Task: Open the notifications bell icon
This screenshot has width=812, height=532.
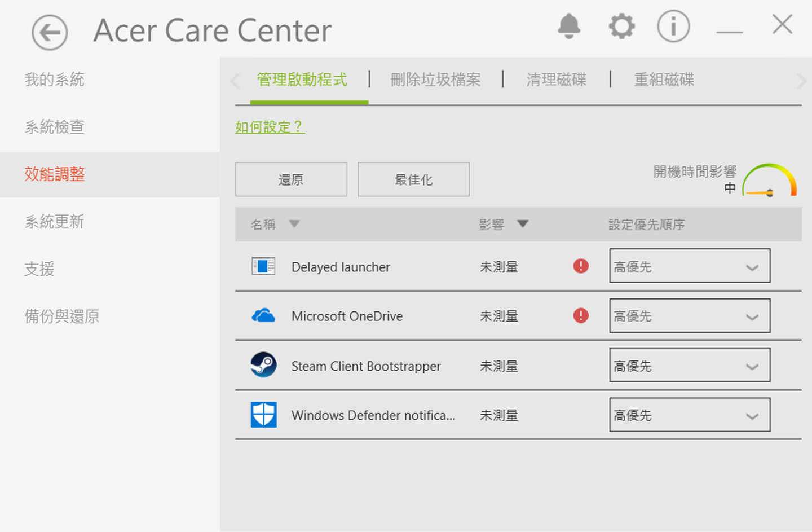Action: coord(569,26)
